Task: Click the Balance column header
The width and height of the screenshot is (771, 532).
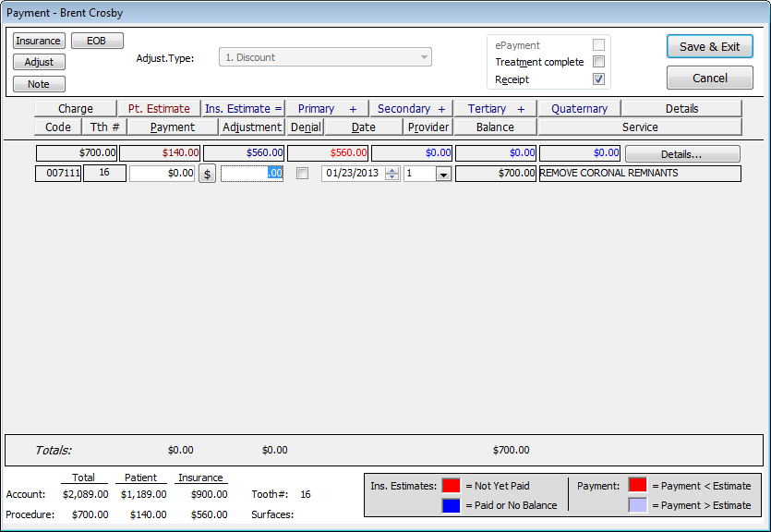Action: 496,127
